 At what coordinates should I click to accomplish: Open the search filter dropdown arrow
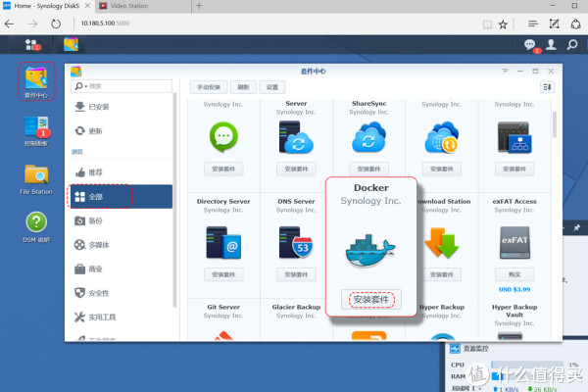(86, 86)
